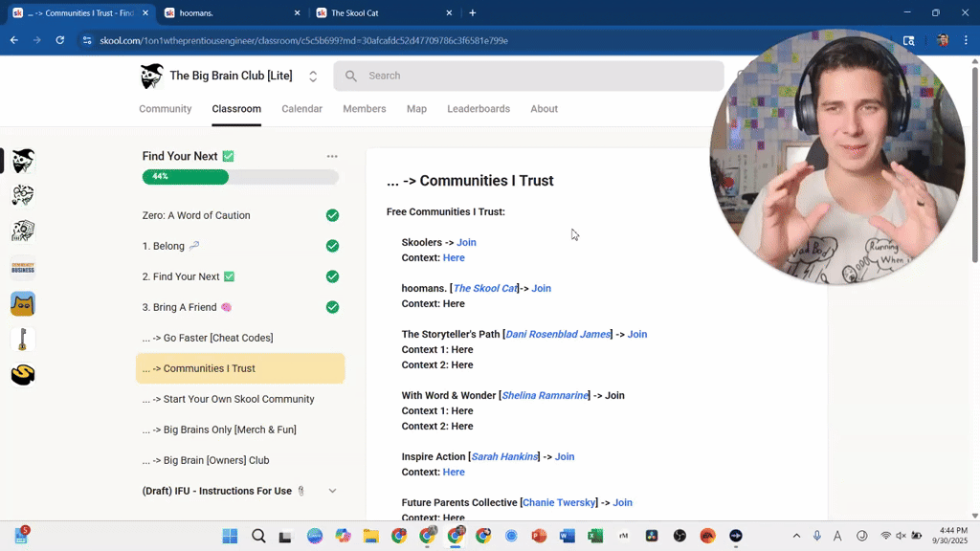Open the Context Here link under Skoolers
The image size is (980, 551).
[454, 257]
